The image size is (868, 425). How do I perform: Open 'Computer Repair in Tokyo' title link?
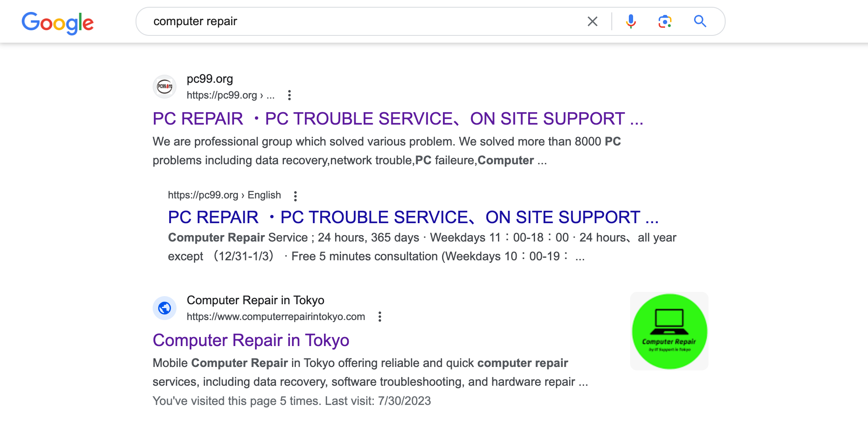tap(251, 340)
